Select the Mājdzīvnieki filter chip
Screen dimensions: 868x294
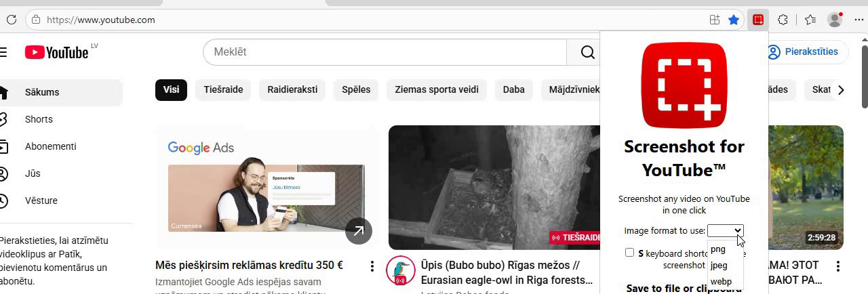(x=571, y=89)
